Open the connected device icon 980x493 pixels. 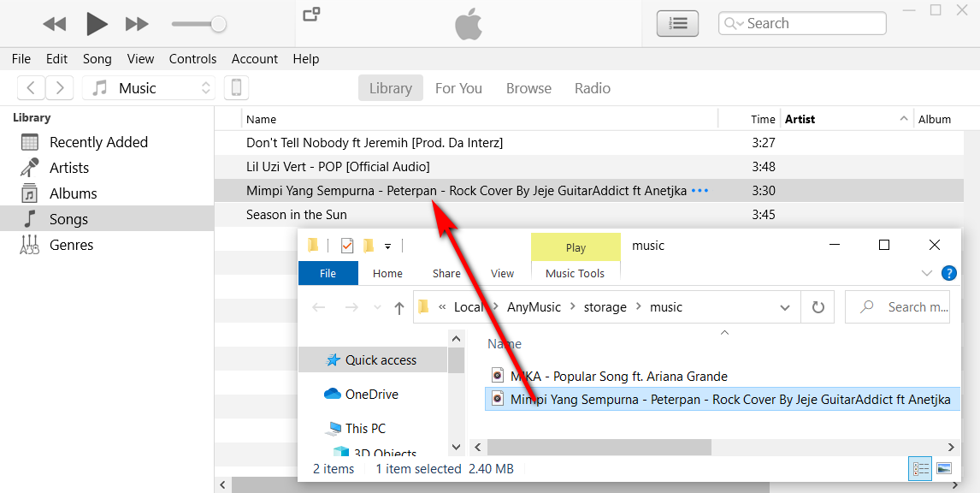point(236,87)
